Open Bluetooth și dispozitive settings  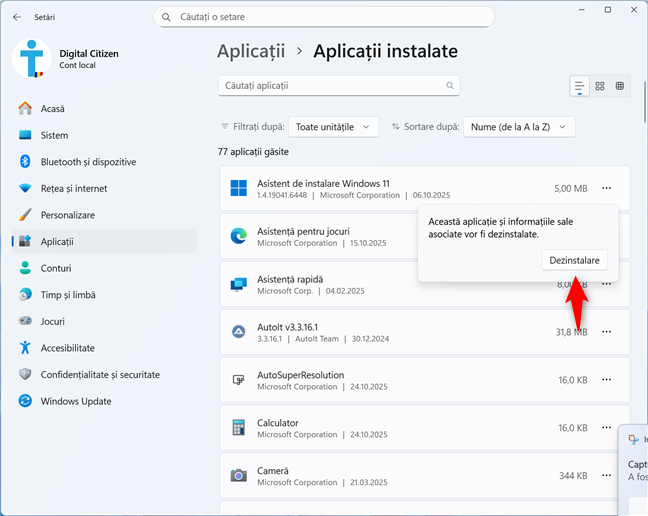104,162
